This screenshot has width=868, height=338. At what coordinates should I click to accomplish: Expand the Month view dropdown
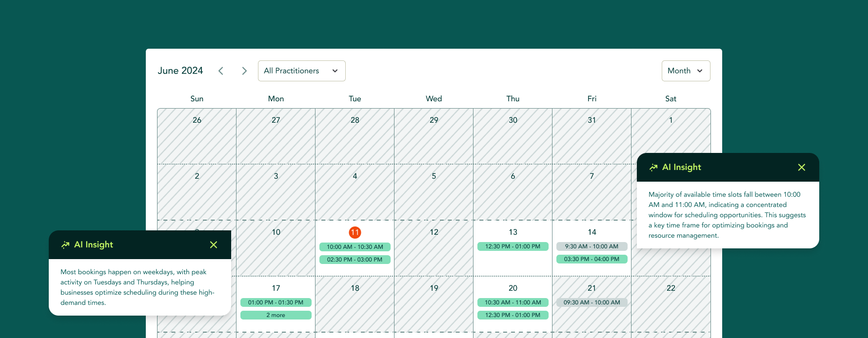[685, 71]
